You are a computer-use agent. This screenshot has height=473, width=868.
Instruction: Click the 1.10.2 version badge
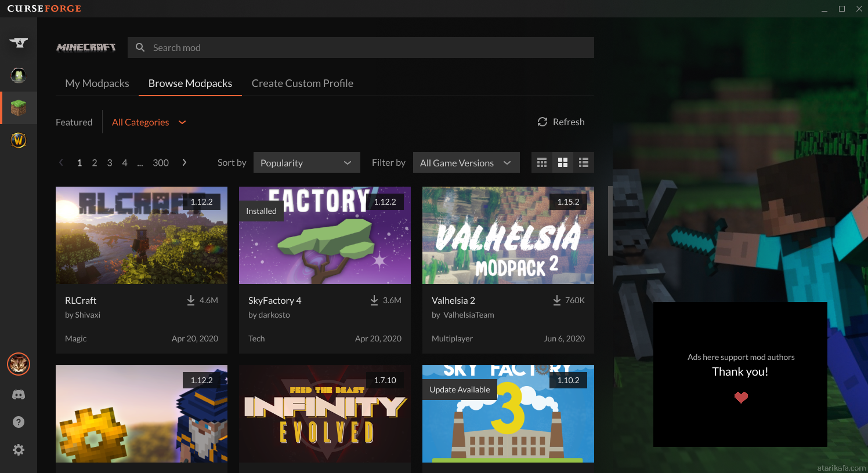pyautogui.click(x=568, y=380)
